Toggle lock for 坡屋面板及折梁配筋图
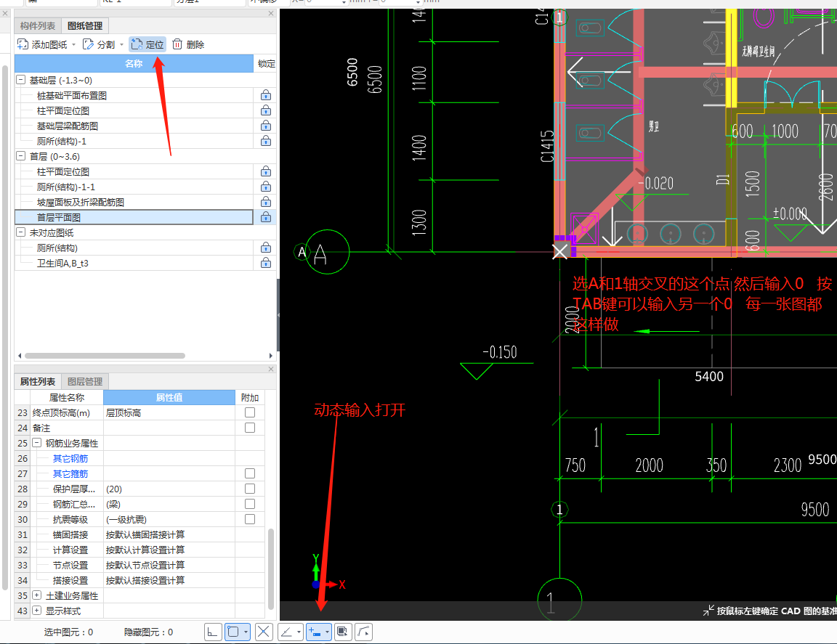Screen dimensions: 837x644 pos(265,203)
